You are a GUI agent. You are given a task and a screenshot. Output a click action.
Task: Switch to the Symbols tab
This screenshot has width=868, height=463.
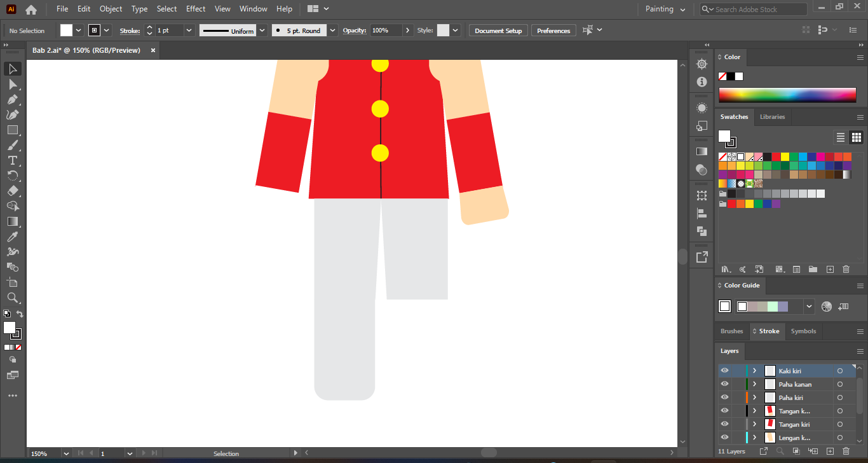pos(803,331)
